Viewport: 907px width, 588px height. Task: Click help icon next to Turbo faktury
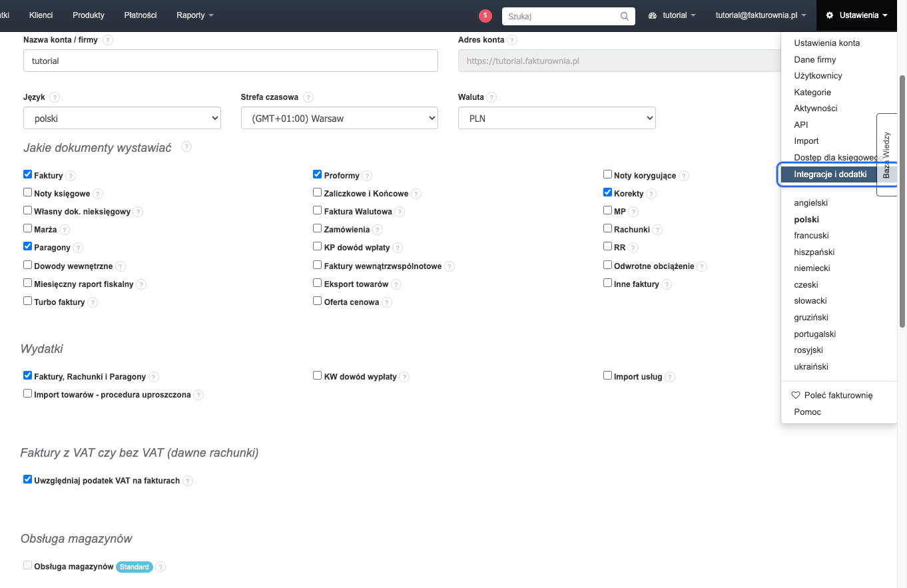click(x=93, y=302)
